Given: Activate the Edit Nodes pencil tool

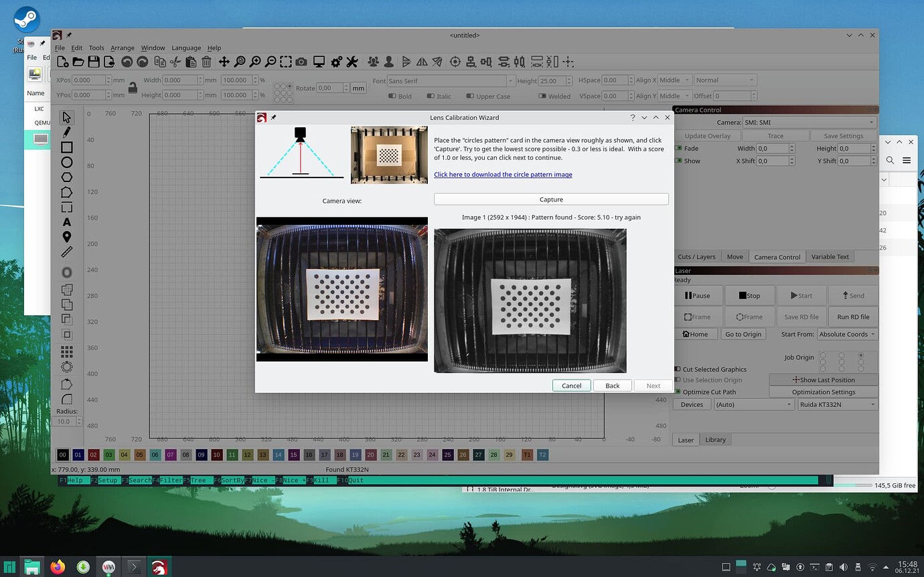Looking at the screenshot, I should (66, 133).
